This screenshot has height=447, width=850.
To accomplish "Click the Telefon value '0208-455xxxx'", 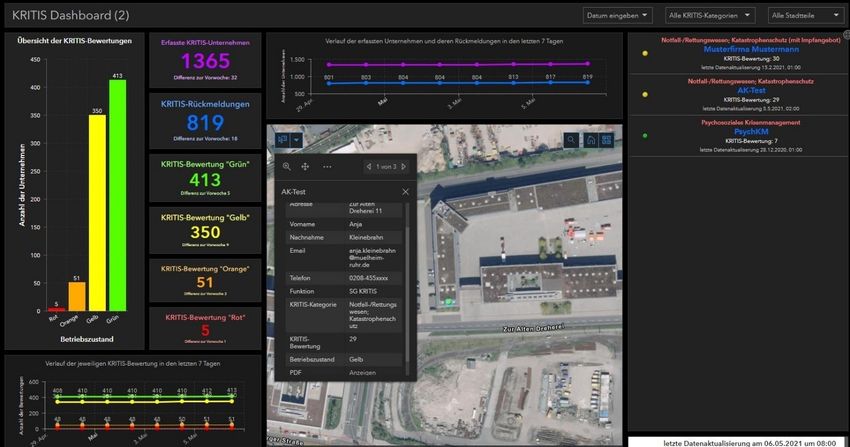I will [369, 278].
